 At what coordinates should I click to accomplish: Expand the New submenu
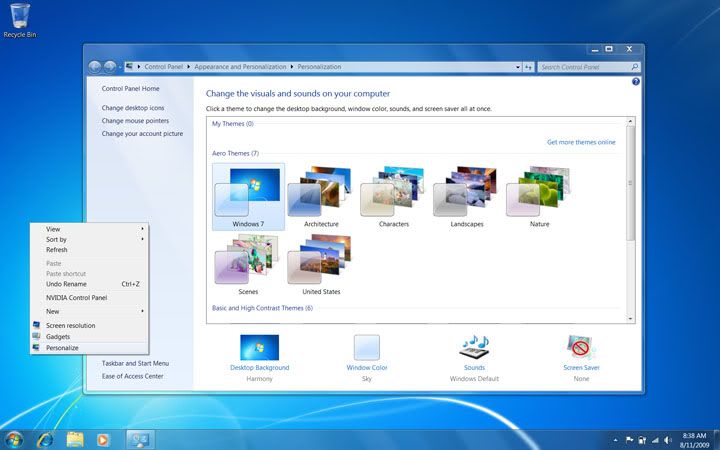142,311
